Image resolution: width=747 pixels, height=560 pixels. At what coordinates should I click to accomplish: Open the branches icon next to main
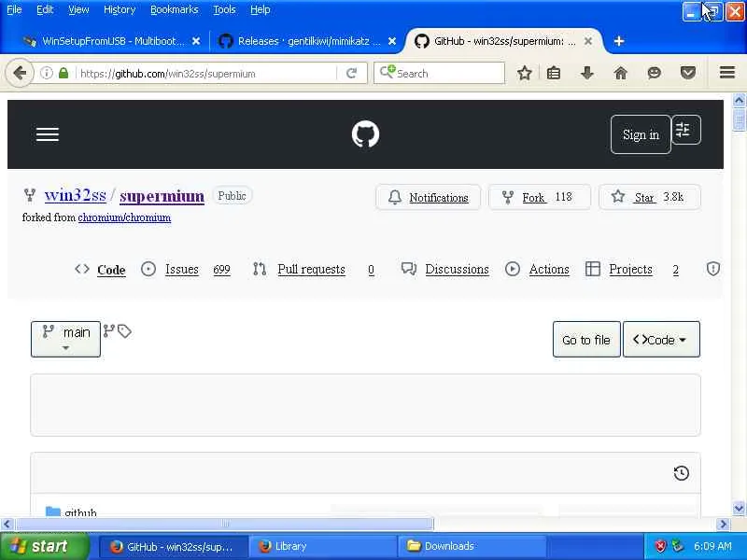109,330
